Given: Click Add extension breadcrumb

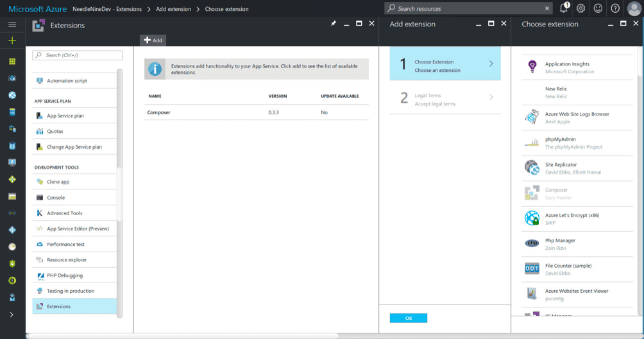Looking at the screenshot, I should pyautogui.click(x=173, y=9).
